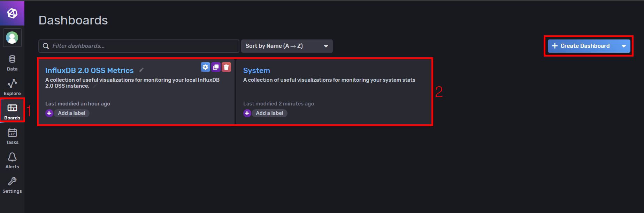Click 'Last modified an hour ago' text
The height and width of the screenshot is (213, 644).
pos(78,104)
